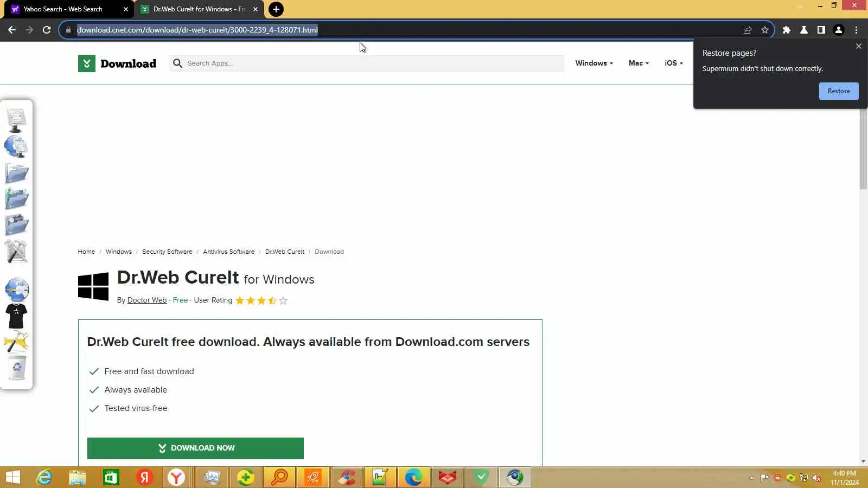Open Antivirus Software breadcrumb
The height and width of the screenshot is (488, 868).
click(228, 252)
